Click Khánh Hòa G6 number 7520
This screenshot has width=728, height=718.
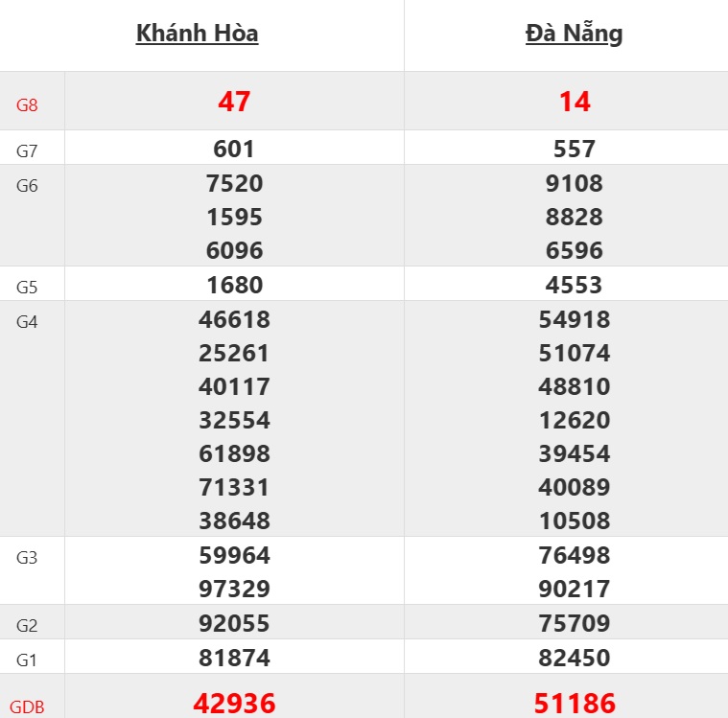[x=234, y=183]
